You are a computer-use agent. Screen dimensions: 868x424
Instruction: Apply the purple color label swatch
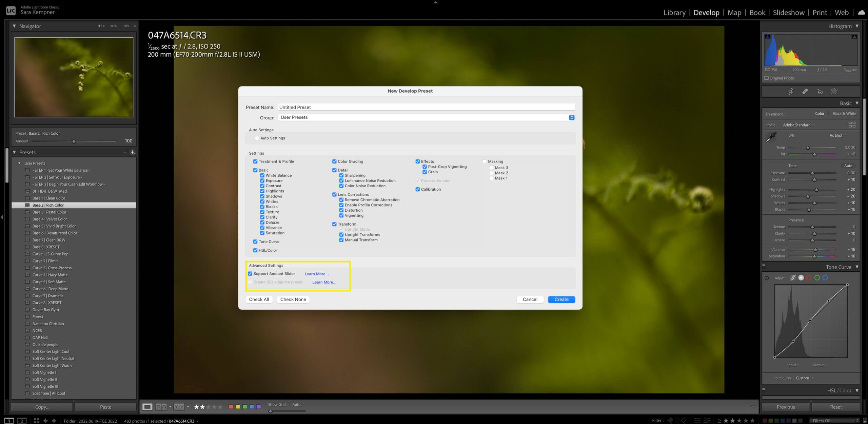[259, 407]
